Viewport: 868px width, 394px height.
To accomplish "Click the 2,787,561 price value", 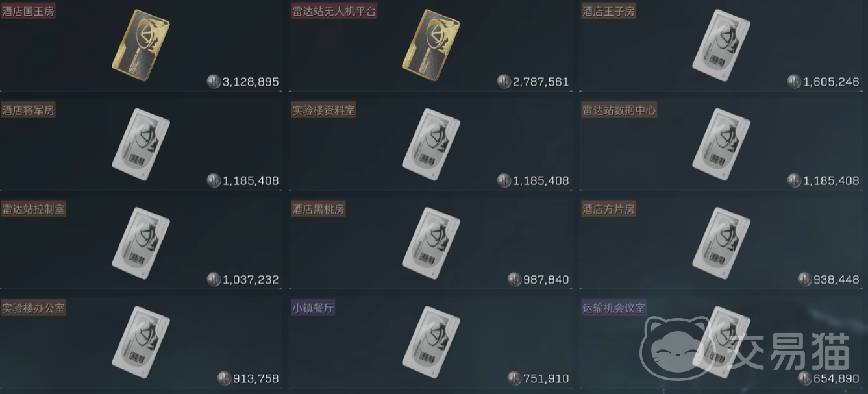I will click(x=541, y=82).
